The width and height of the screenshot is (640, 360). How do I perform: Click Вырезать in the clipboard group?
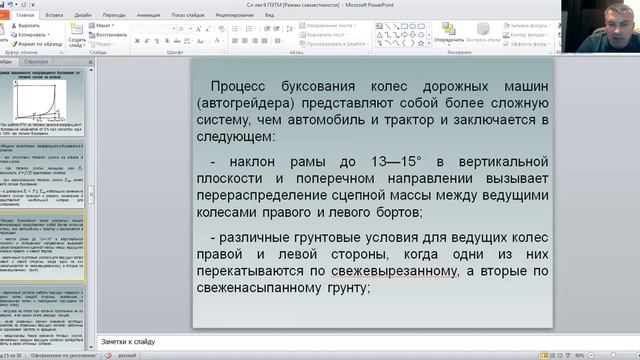[x=25, y=26]
